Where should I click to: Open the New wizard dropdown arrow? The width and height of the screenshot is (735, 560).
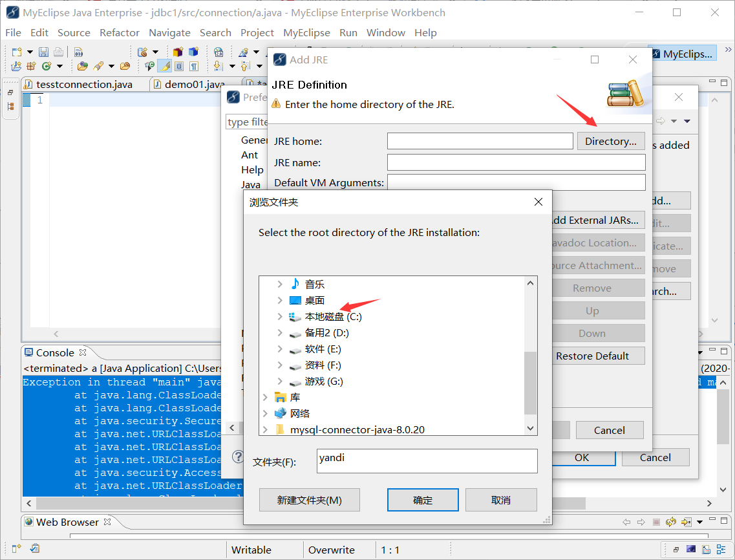[28, 52]
